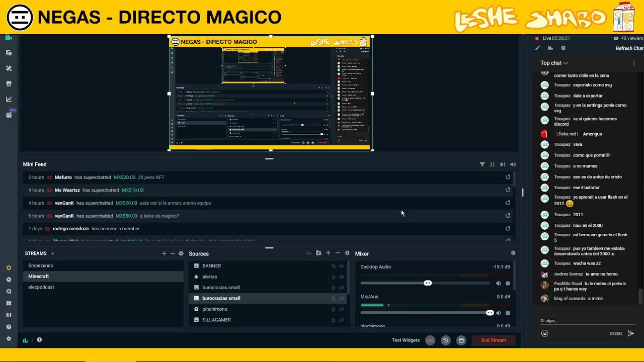Start recording with REC button
644x362 pixels.
[430, 340]
